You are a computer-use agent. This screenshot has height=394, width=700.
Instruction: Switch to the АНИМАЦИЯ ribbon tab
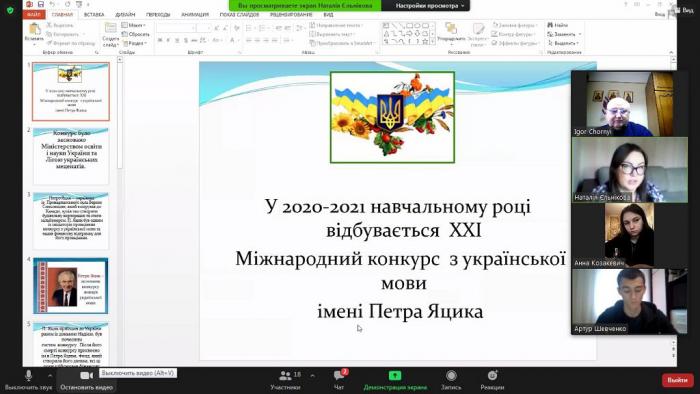pos(195,15)
